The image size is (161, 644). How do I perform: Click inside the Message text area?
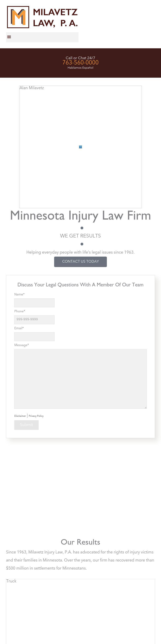pos(80,379)
